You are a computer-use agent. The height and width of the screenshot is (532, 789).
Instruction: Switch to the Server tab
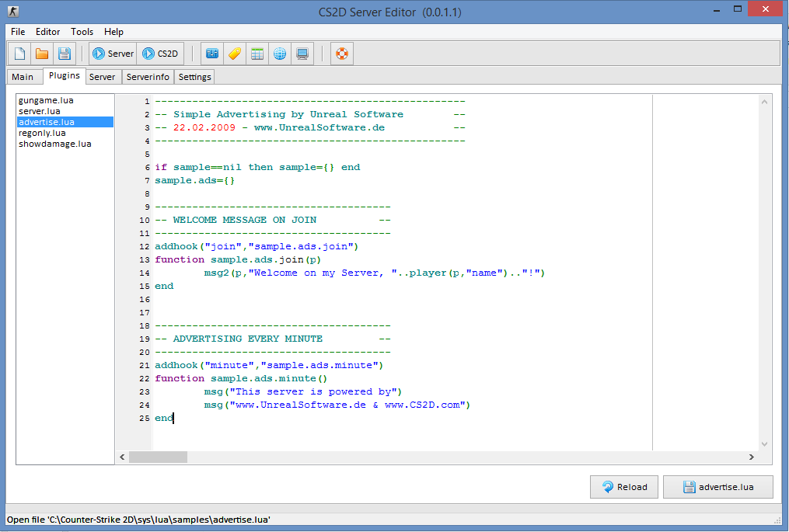tap(102, 76)
